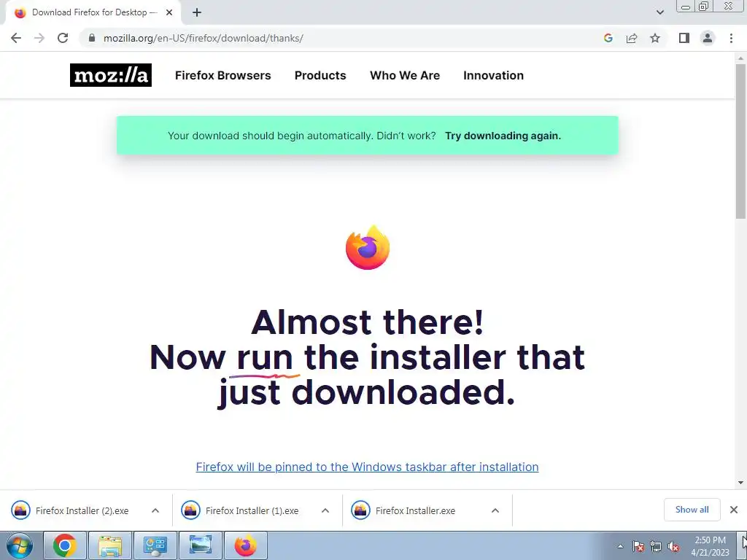
Task: Open a new tab
Action: click(x=197, y=13)
